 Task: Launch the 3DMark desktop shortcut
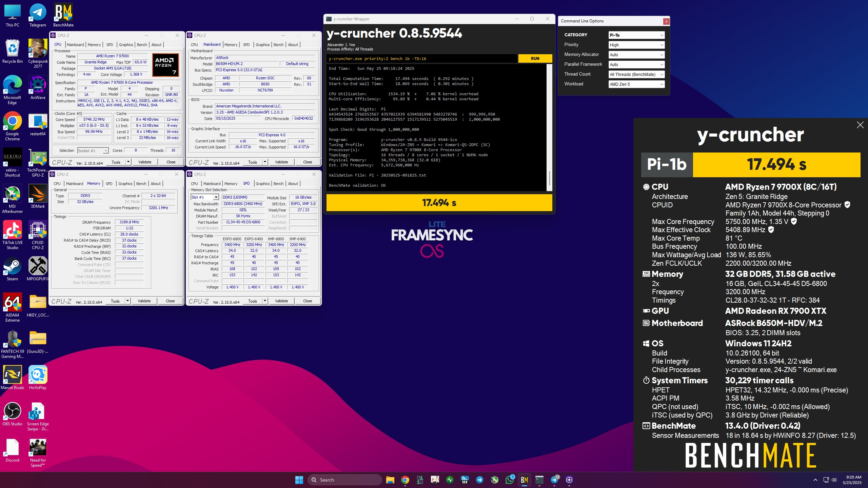pos(38,196)
